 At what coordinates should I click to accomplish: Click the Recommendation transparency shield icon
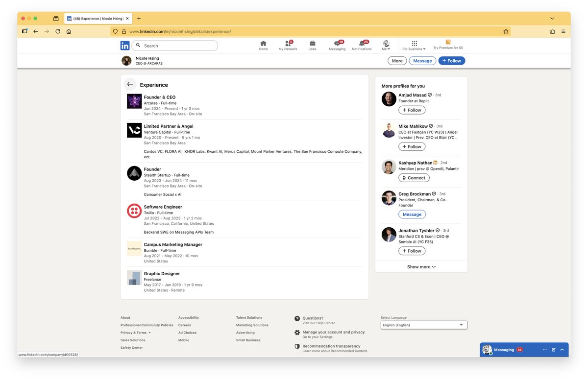(x=297, y=346)
